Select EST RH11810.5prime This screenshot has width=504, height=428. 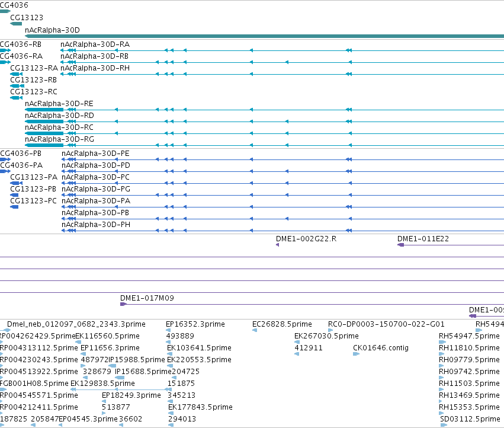(x=469, y=348)
